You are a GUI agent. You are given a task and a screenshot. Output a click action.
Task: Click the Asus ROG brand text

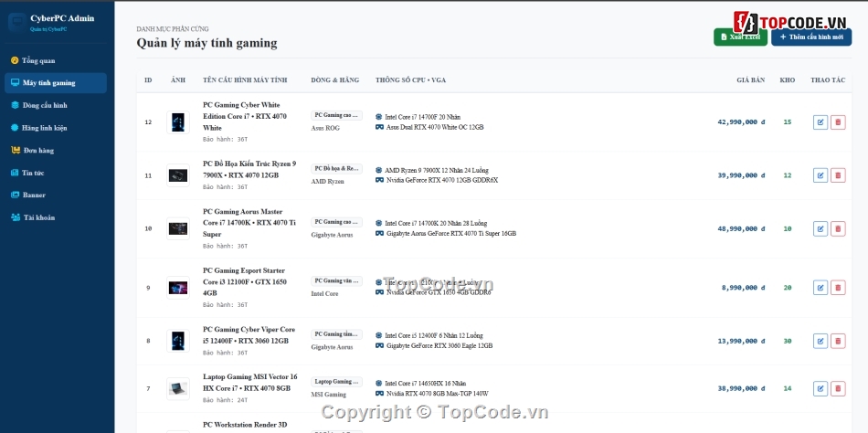(x=325, y=128)
